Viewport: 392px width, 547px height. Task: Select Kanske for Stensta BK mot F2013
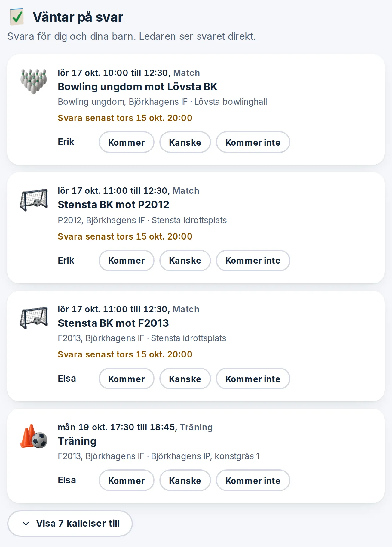(x=185, y=379)
